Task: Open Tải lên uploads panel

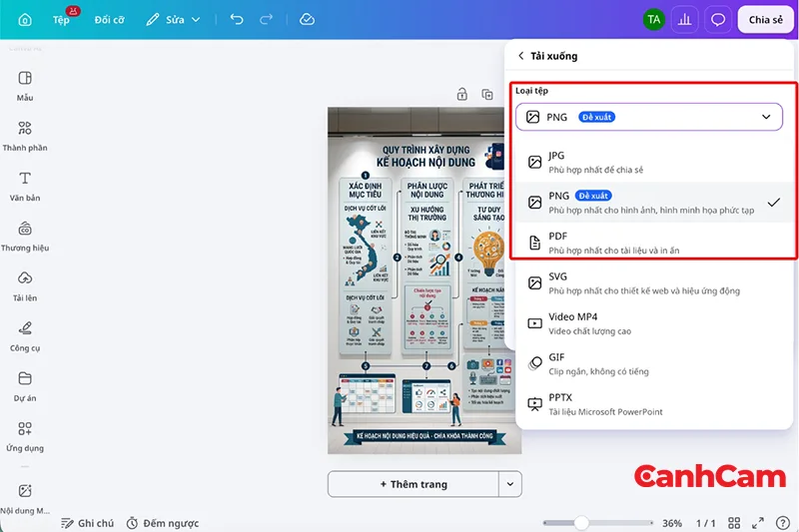Action: (x=24, y=286)
